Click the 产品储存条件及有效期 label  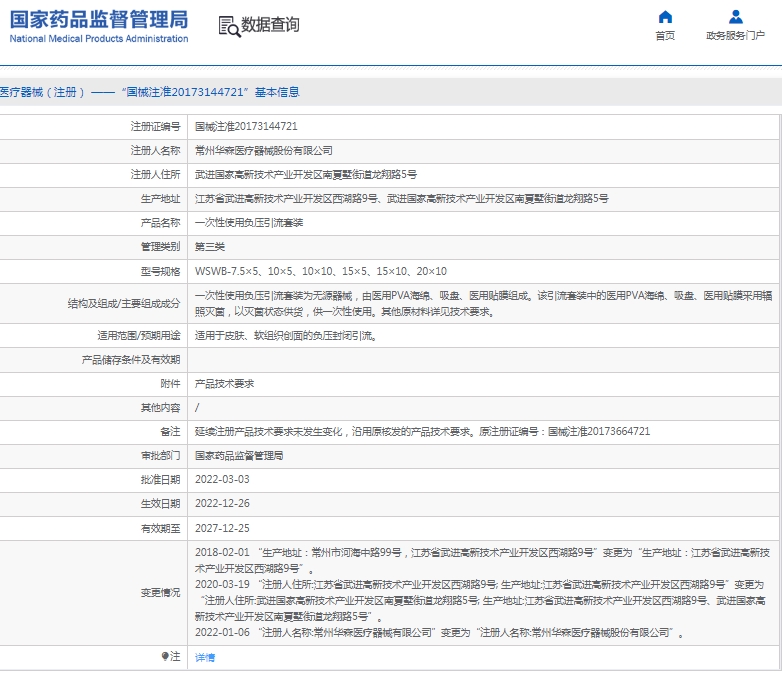coord(131,360)
